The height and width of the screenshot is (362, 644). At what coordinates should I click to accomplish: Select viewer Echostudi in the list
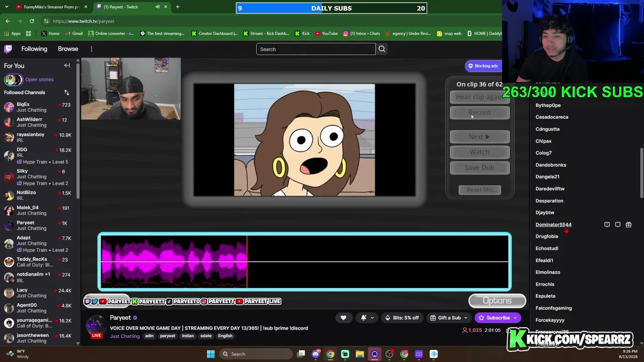point(547,248)
